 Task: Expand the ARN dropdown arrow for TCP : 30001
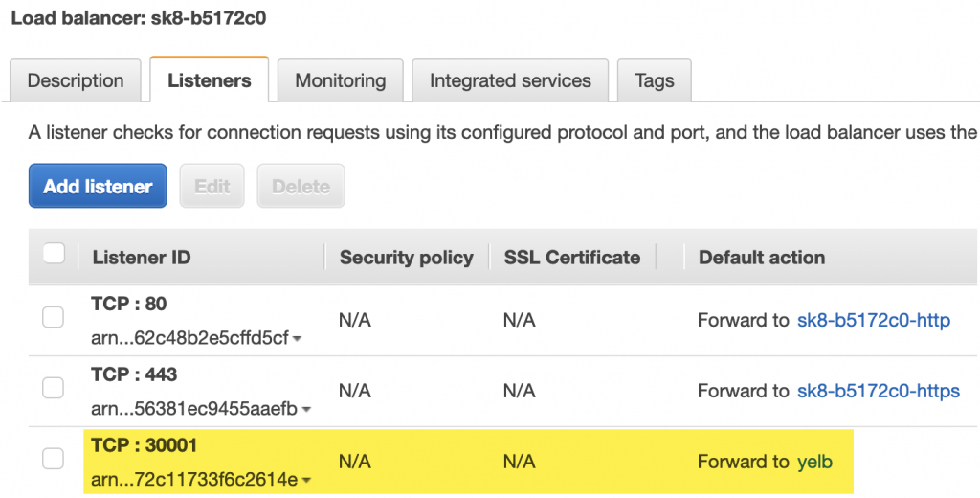click(305, 481)
